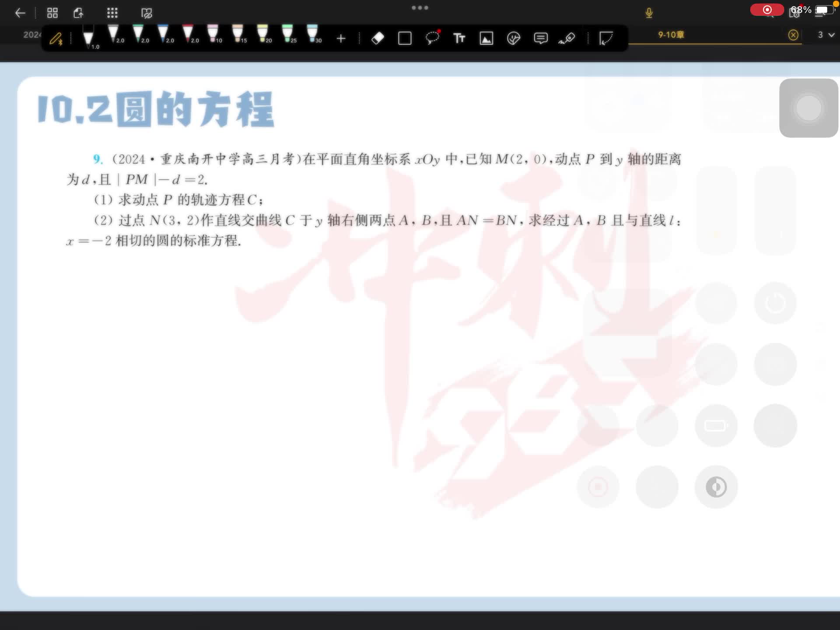Expand the tab count dropdown showing 3
Screen dimensions: 840x630
(x=826, y=35)
